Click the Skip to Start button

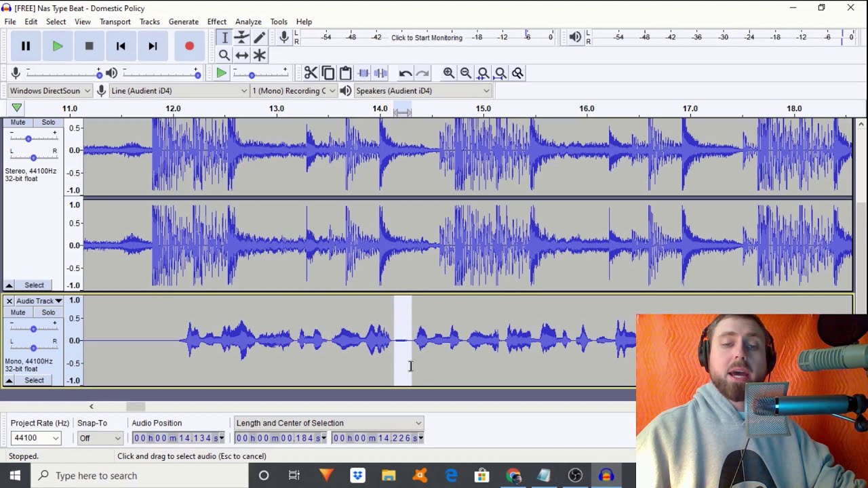click(x=121, y=46)
